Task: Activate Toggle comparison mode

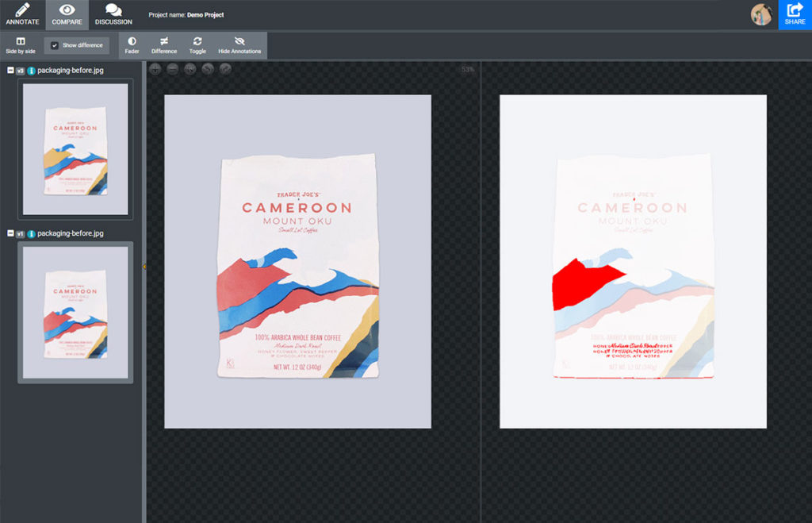Action: click(197, 45)
